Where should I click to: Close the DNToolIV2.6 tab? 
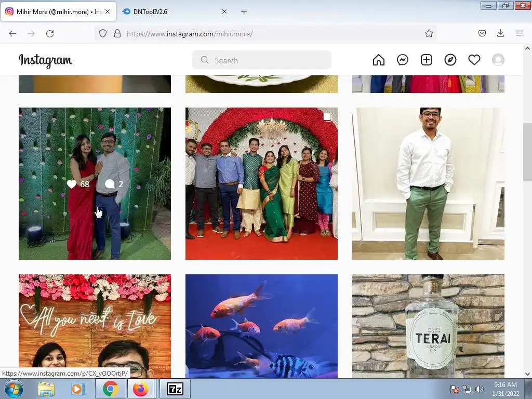pos(224,11)
